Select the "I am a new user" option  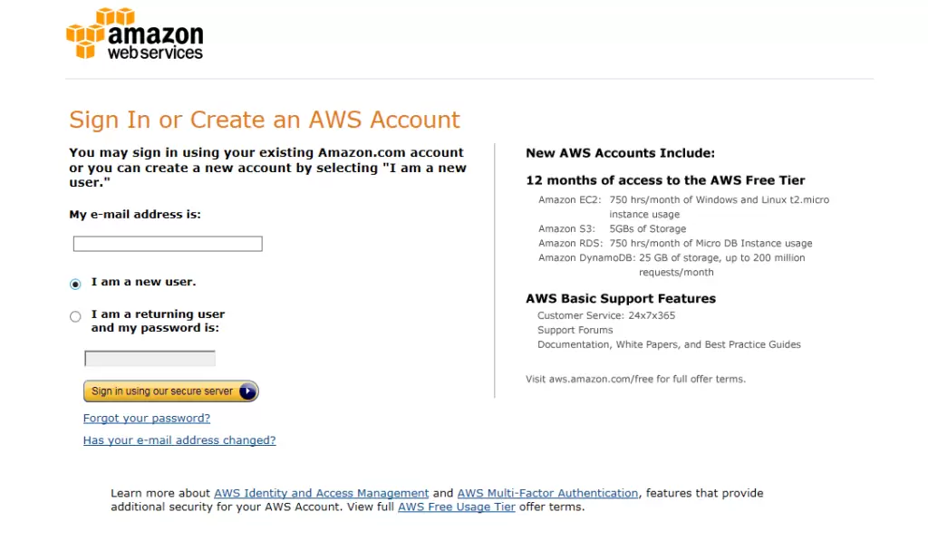[75, 284]
